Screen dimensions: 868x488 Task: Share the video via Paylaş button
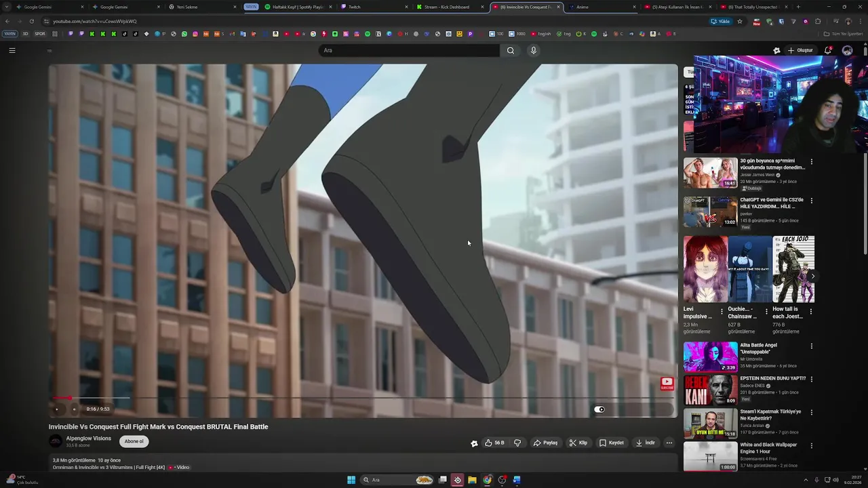point(545,443)
